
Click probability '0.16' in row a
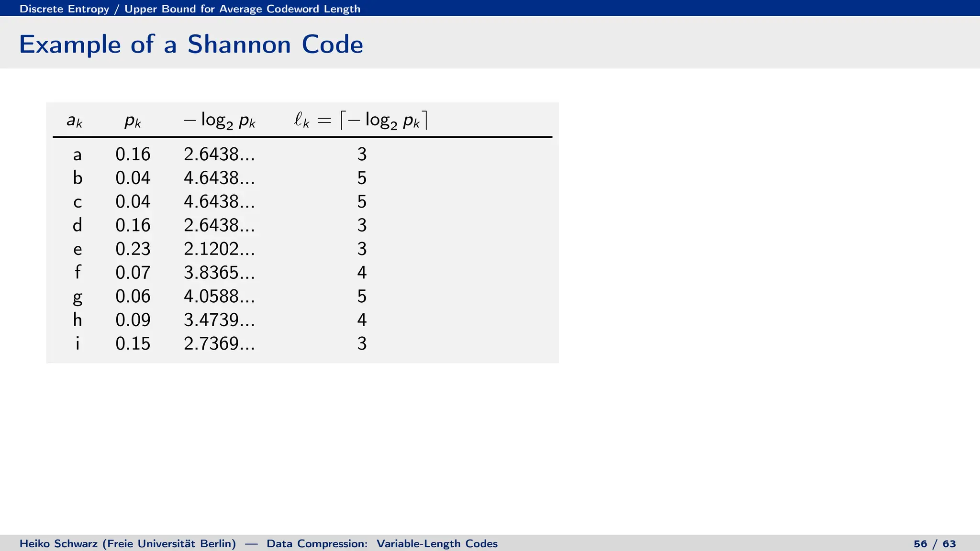[133, 154]
